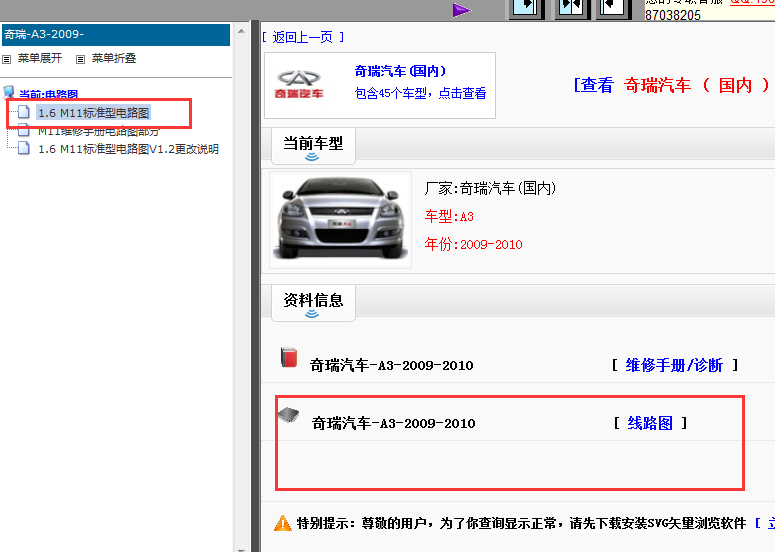The image size is (775, 552).
Task: Click the red book icon for repair manual
Action: click(x=289, y=357)
